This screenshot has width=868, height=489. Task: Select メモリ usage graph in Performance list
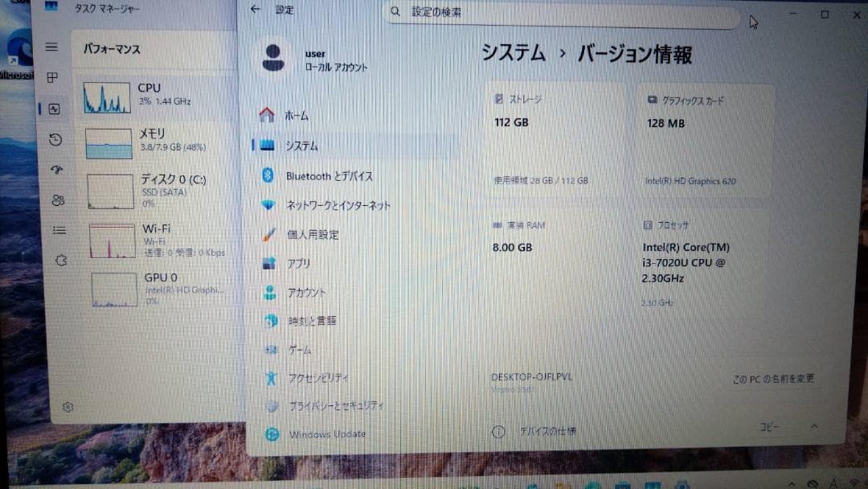point(108,143)
